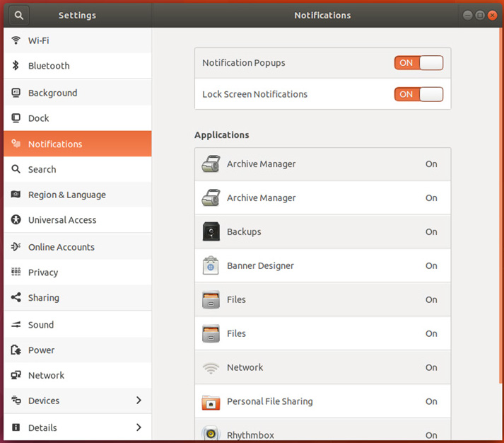504x443 pixels.
Task: Disable the Notification Popups switch
Action: coord(418,63)
